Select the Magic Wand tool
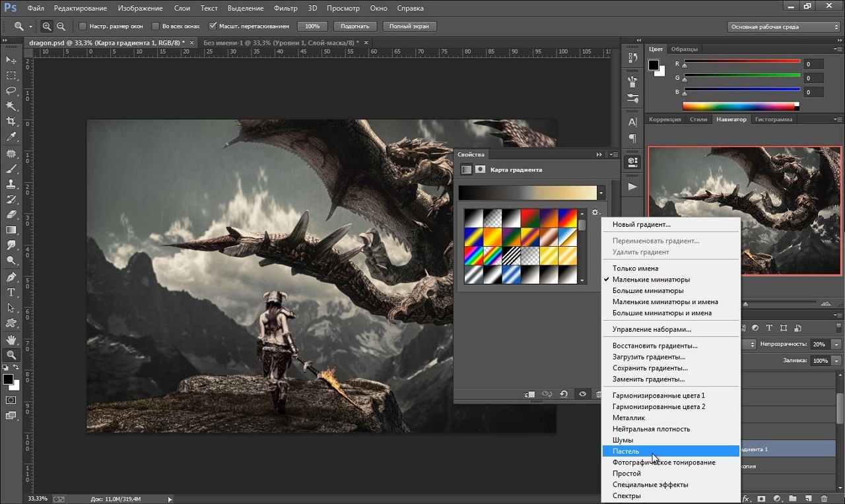 pos(11,106)
